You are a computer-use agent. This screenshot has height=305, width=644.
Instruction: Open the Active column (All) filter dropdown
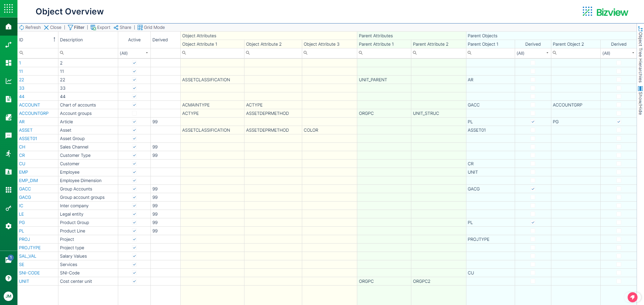[x=146, y=53]
